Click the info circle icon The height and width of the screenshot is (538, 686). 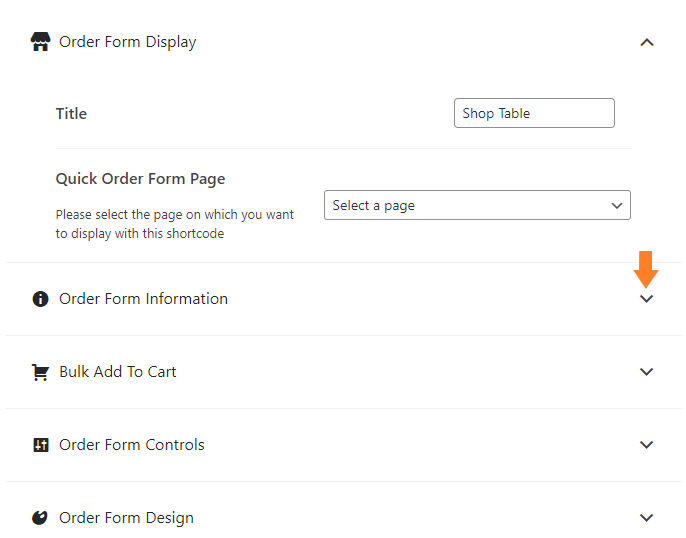pyautogui.click(x=40, y=299)
